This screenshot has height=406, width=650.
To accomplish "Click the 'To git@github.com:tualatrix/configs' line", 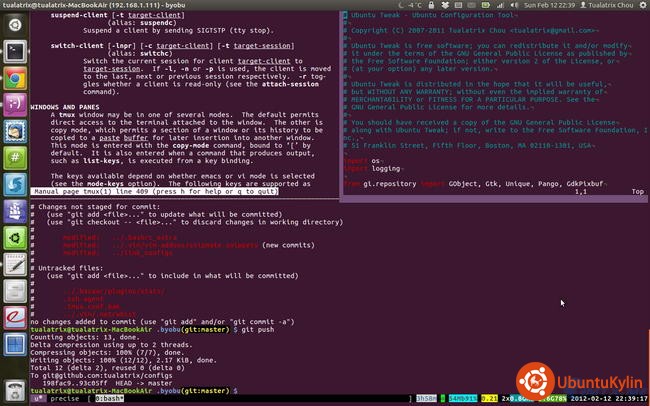I will point(101,376).
